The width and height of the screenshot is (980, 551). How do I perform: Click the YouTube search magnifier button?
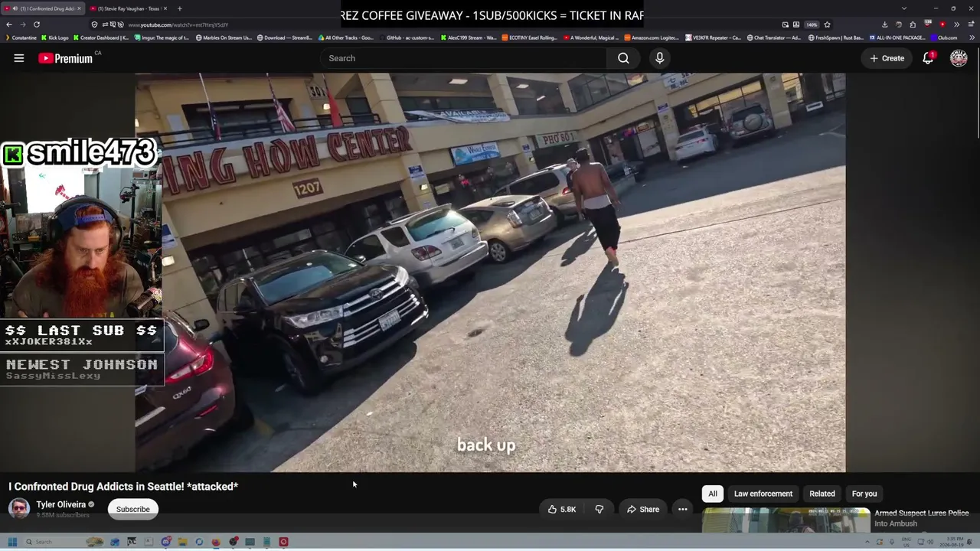click(623, 58)
